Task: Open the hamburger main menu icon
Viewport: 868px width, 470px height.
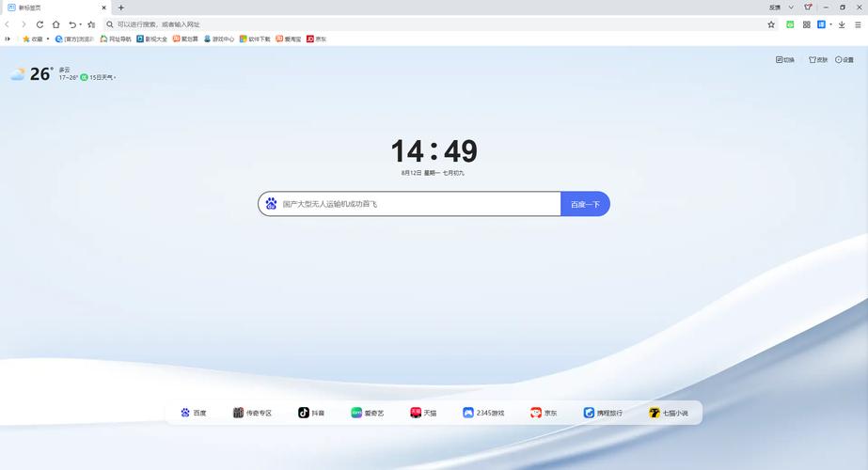Action: [x=858, y=24]
